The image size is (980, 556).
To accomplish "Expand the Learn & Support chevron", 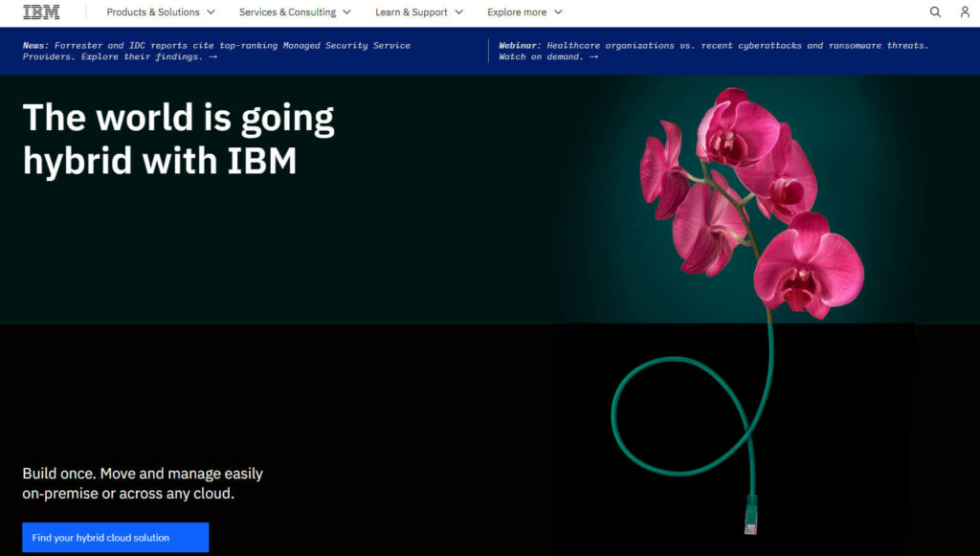I will (459, 11).
